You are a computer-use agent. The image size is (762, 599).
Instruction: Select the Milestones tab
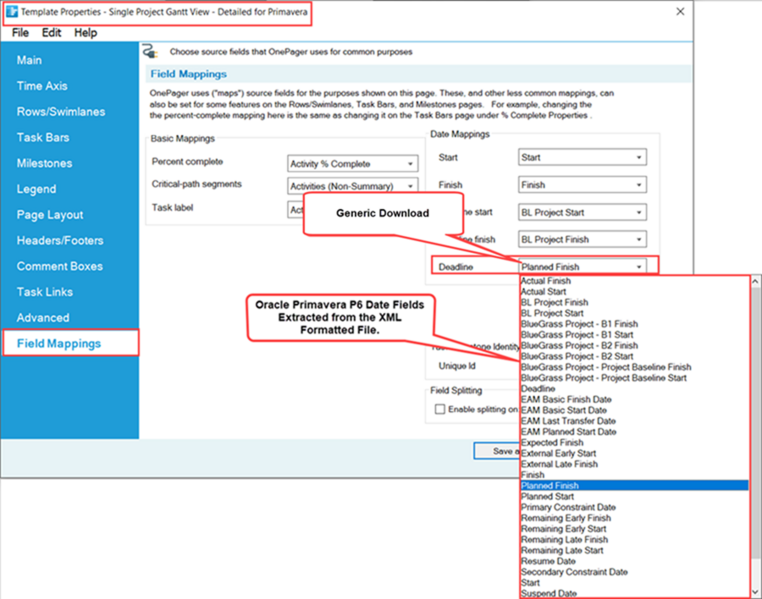pyautogui.click(x=45, y=163)
